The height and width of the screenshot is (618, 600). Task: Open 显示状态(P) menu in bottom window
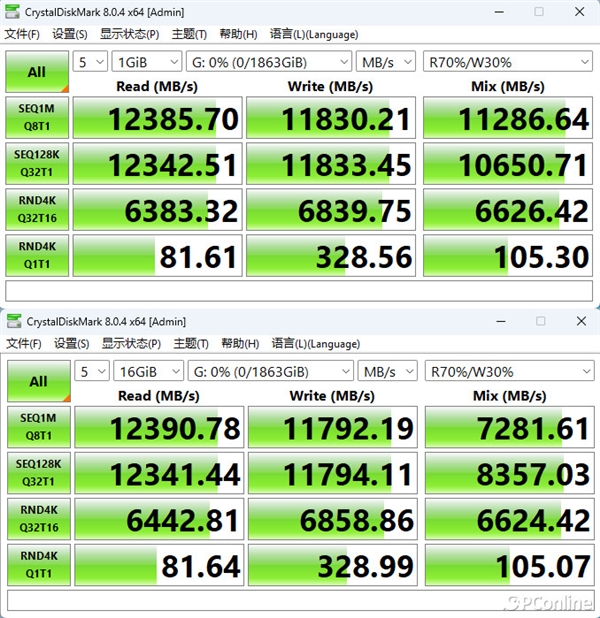pyautogui.click(x=131, y=344)
